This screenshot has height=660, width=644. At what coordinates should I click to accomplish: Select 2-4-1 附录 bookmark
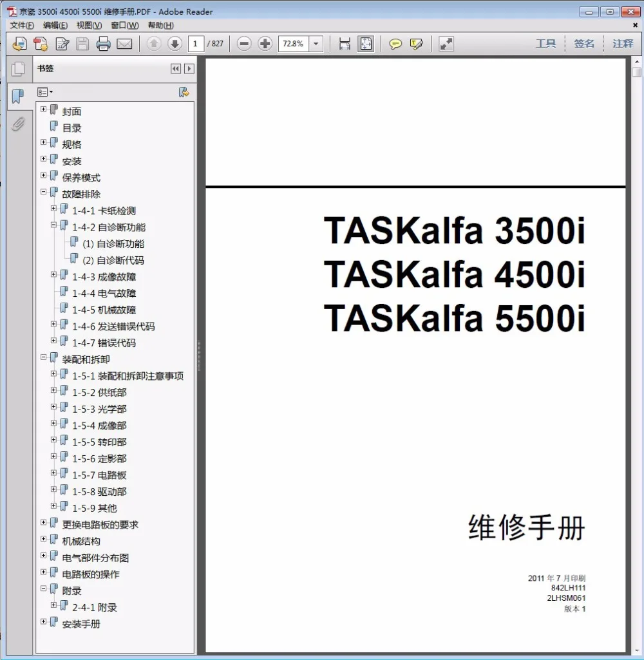(x=94, y=608)
